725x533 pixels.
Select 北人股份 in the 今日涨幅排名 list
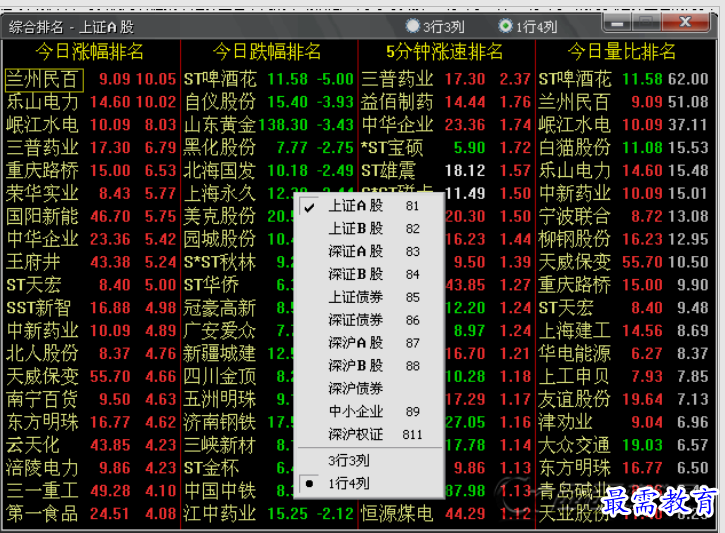(x=42, y=354)
